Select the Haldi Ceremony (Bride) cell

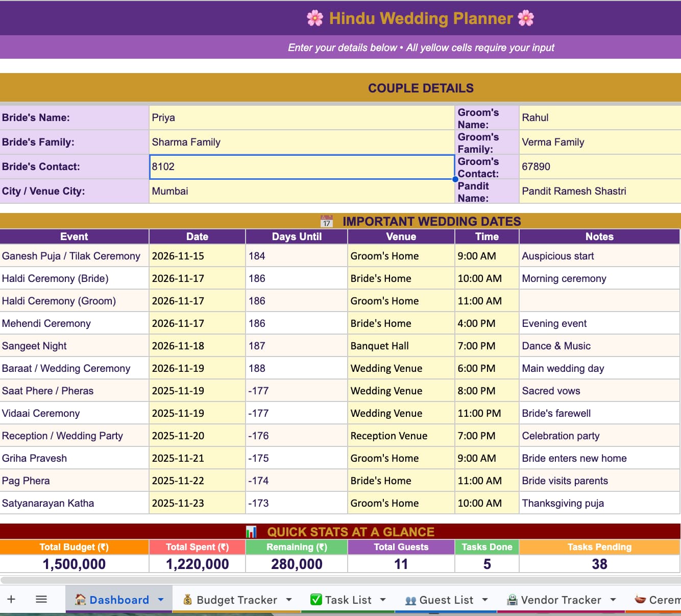tap(75, 278)
